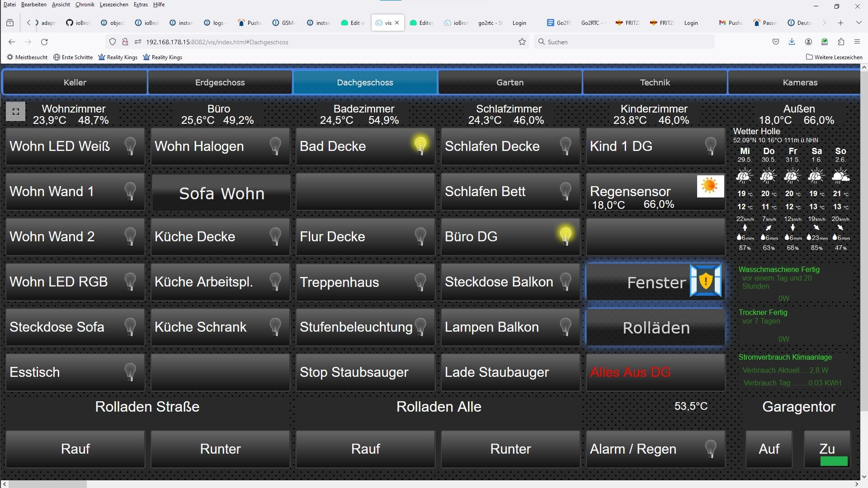Open a new browser tab

click(x=840, y=23)
